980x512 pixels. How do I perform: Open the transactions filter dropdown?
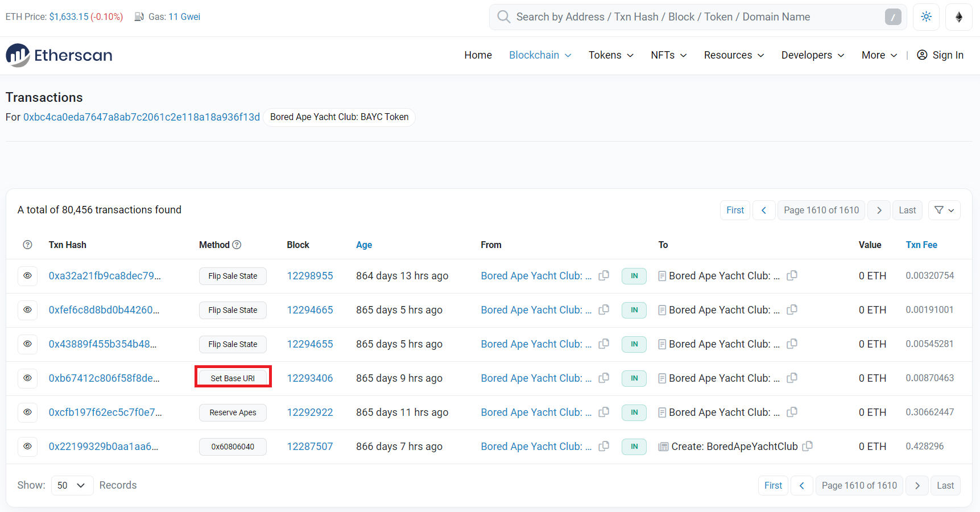[944, 210]
